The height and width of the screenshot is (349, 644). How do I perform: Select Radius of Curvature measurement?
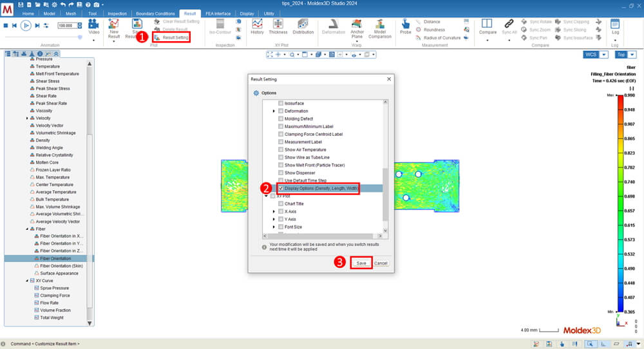tap(438, 38)
